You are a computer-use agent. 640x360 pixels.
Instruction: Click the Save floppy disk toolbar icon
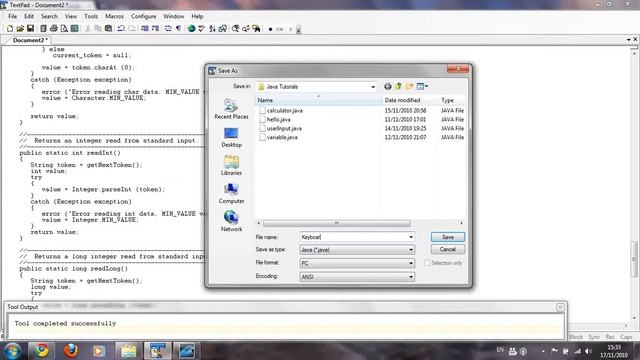31,29
